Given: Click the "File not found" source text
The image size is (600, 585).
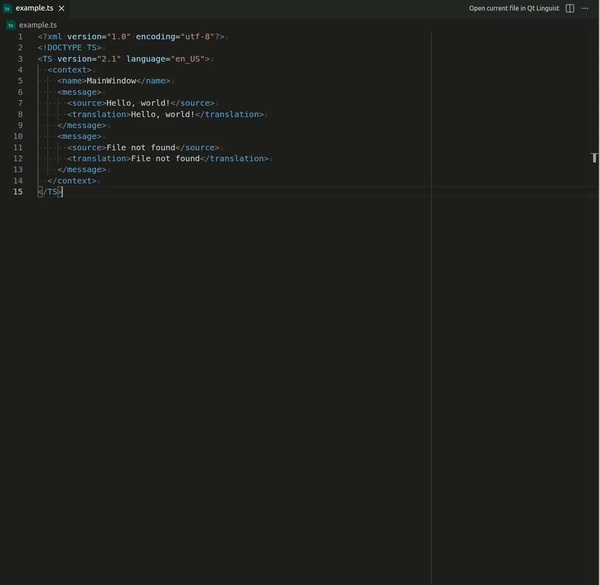Looking at the screenshot, I should pos(141,148).
